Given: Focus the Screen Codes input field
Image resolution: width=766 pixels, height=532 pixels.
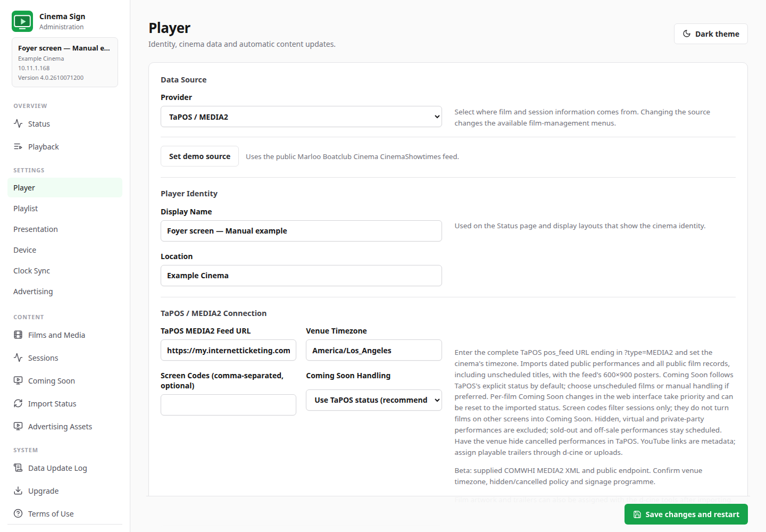Looking at the screenshot, I should [x=228, y=405].
